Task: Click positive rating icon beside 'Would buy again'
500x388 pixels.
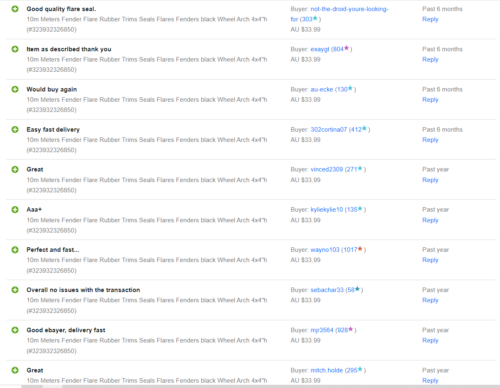Action: (x=15, y=89)
